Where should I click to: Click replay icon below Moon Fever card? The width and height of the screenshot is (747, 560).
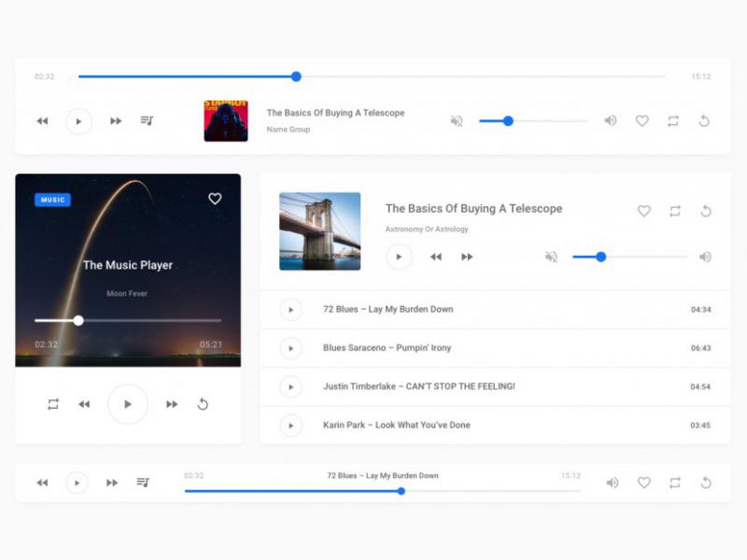(203, 404)
